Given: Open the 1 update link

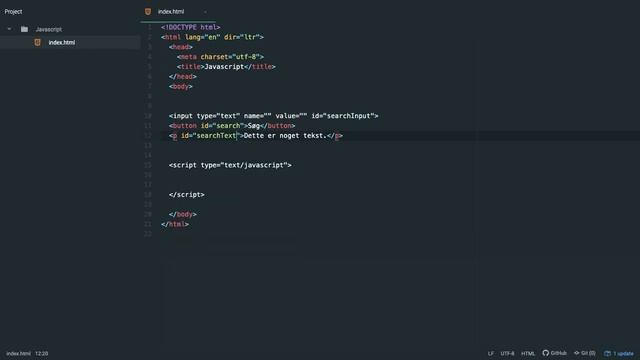Looking at the screenshot, I should pyautogui.click(x=623, y=353).
